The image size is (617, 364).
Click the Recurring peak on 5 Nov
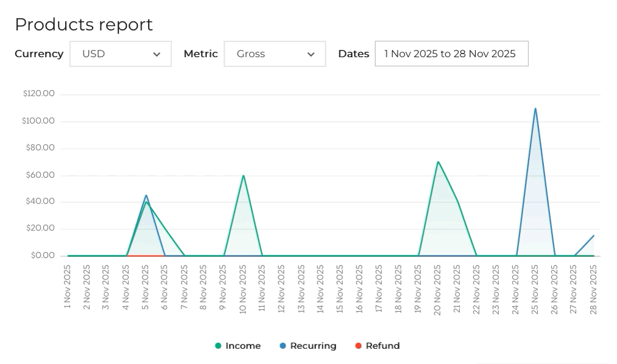coord(146,195)
